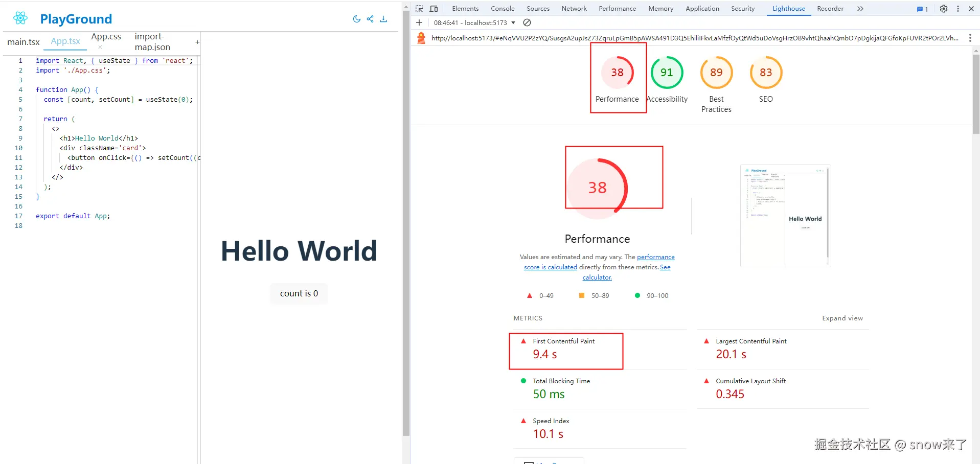The height and width of the screenshot is (464, 980).
Task: Open DevTools settings gear
Action: pyautogui.click(x=944, y=9)
